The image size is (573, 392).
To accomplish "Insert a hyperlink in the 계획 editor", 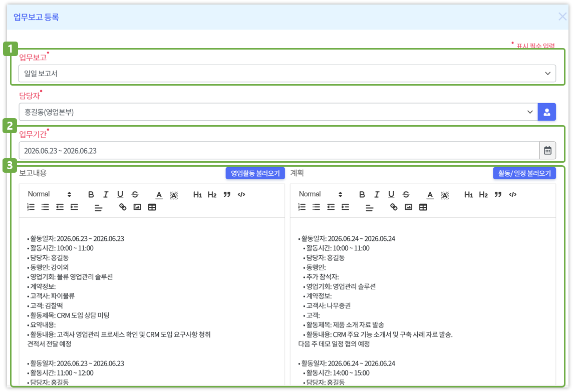I will 394,207.
